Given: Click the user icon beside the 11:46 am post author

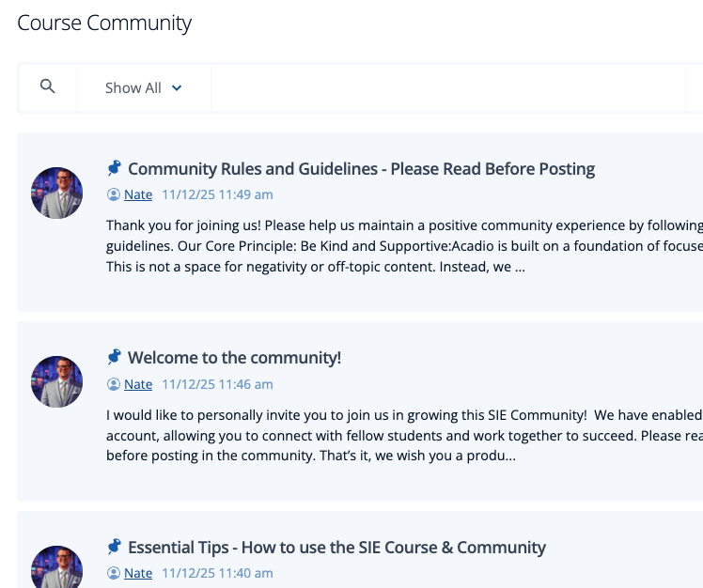Looking at the screenshot, I should pyautogui.click(x=114, y=384).
